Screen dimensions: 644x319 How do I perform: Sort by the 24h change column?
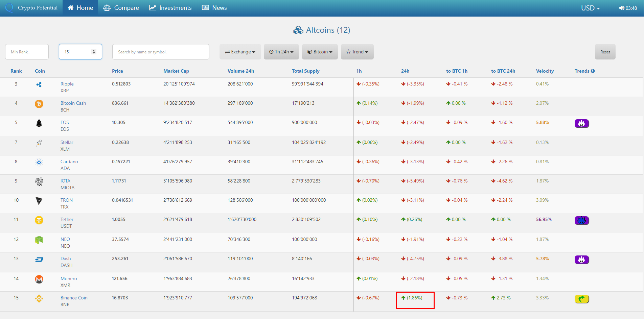pyautogui.click(x=405, y=71)
